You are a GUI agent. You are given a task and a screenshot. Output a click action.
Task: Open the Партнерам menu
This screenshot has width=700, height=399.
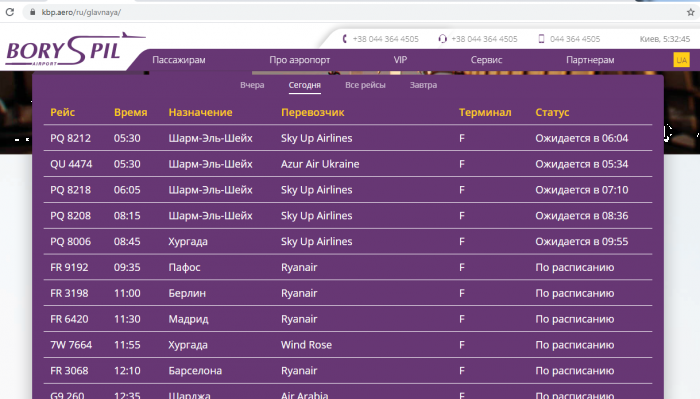[x=590, y=60]
